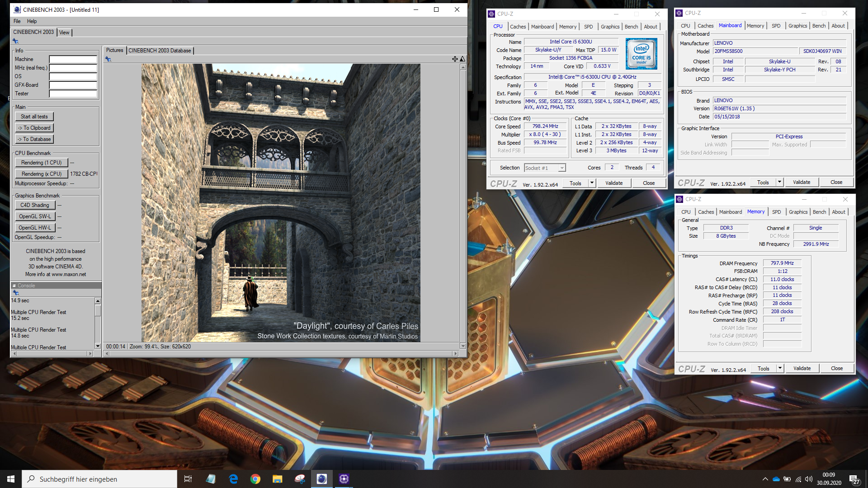This screenshot has width=868, height=488.
Task: Open the snipping tool taskbar icon
Action: pyautogui.click(x=300, y=479)
